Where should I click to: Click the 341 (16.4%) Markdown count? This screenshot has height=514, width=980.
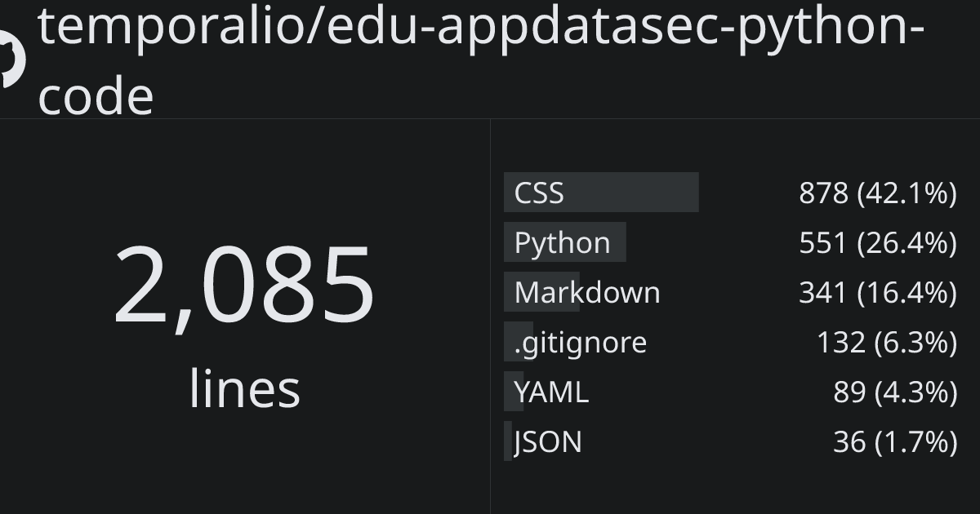click(877, 292)
